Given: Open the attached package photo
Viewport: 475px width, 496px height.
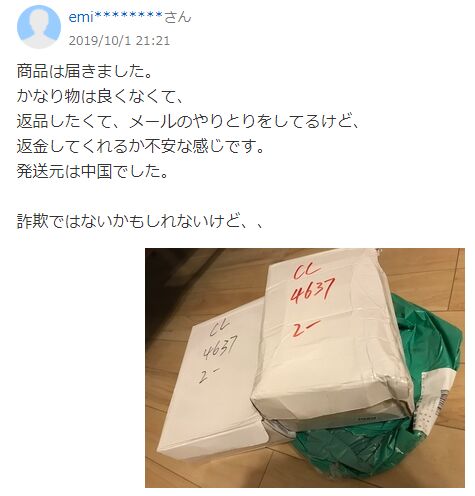Looking at the screenshot, I should point(305,367).
